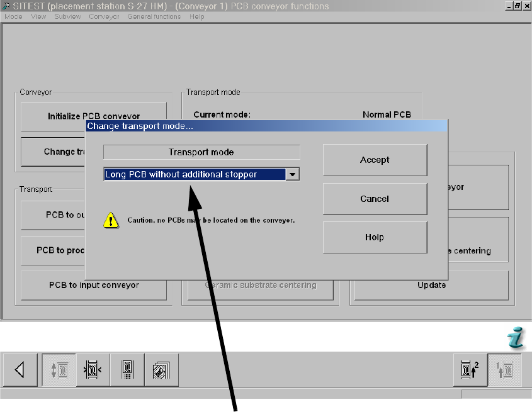Select Long PCB without additional stopper field

tap(201, 174)
